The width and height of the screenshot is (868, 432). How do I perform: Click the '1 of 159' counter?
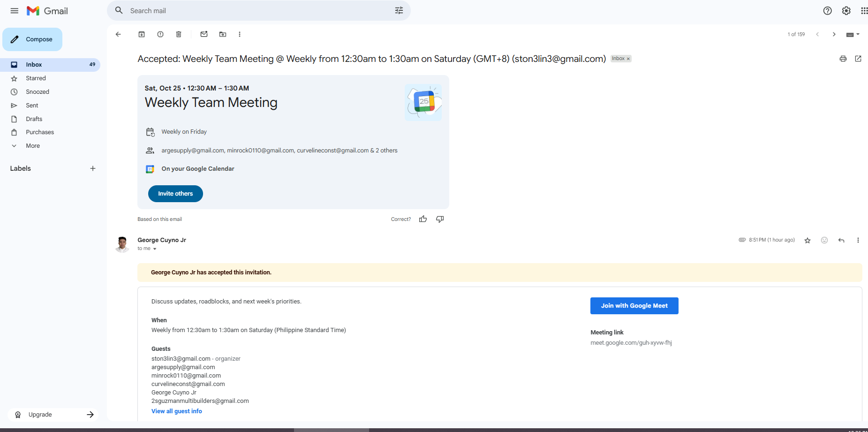click(x=796, y=34)
